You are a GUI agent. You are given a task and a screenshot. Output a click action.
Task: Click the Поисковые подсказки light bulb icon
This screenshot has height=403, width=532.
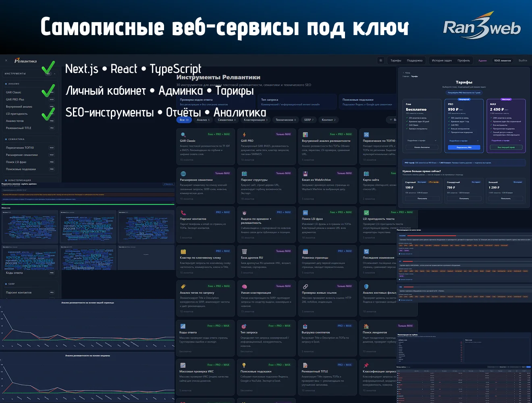[x=244, y=365]
